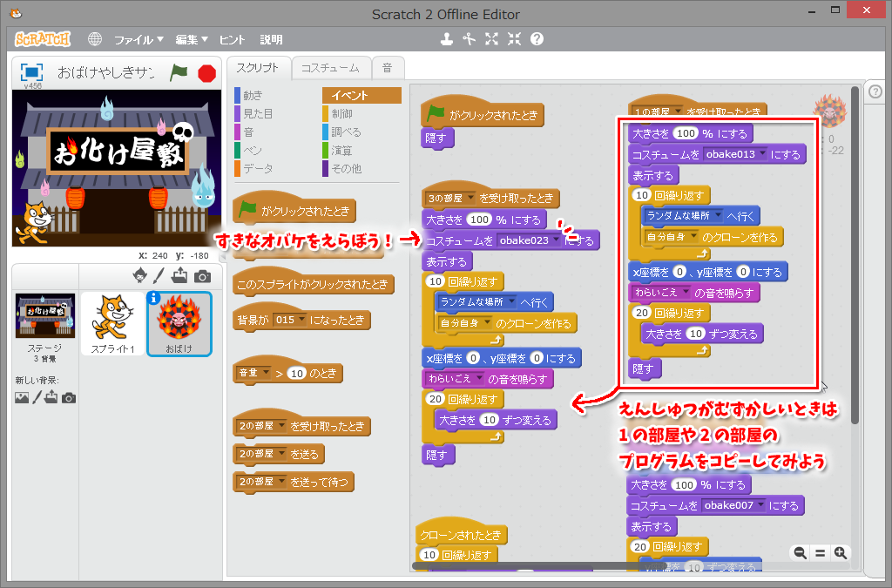This screenshot has width=892, height=588.
Task: Choose backdrop from library icon
Action: [x=22, y=397]
